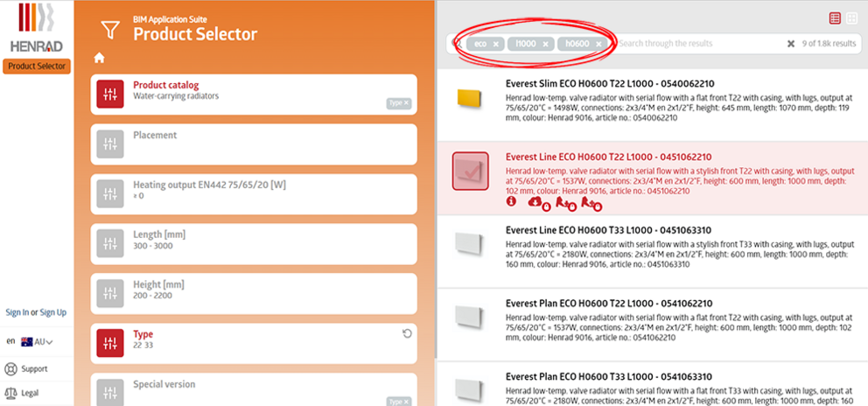Click the 300 - 3000 length range
Viewport: 868px width, 406px height.
(x=153, y=246)
